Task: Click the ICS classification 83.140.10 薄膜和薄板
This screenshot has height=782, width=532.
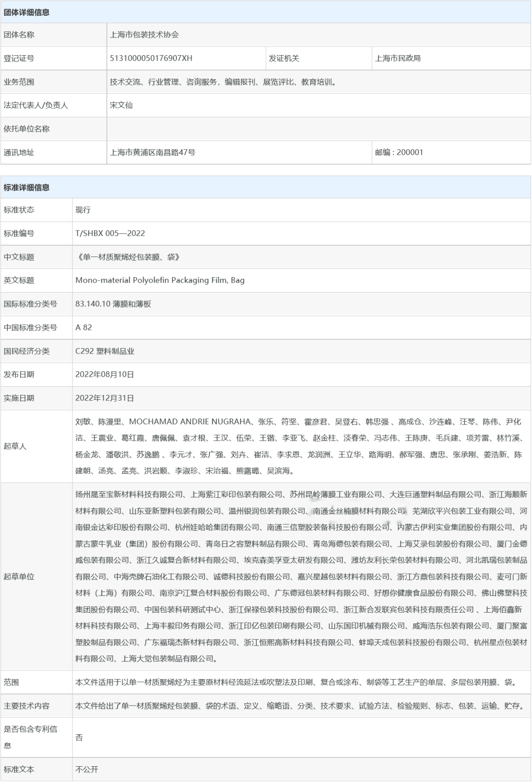Action: click(113, 304)
